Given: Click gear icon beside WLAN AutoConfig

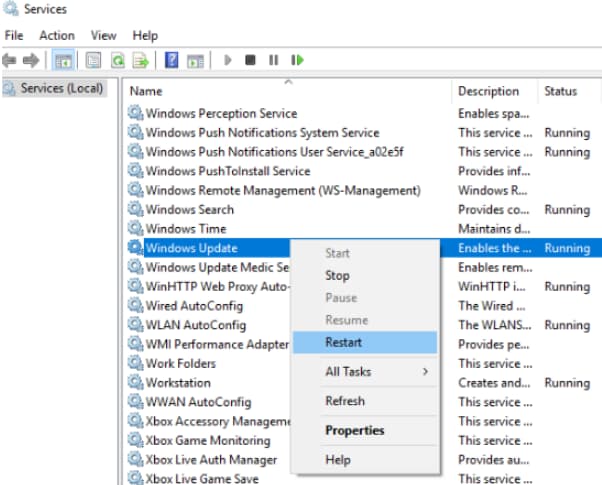Looking at the screenshot, I should (x=135, y=324).
